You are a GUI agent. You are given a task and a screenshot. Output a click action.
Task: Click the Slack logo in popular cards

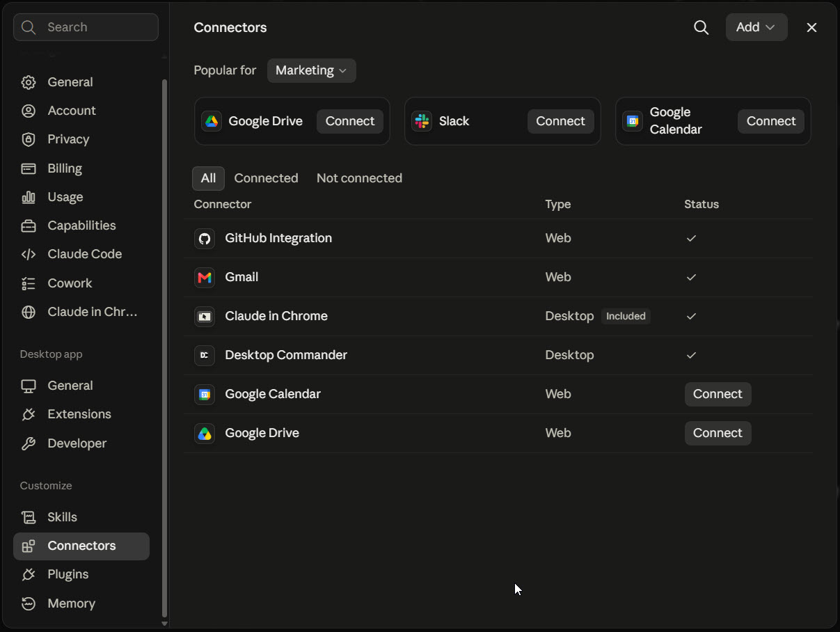point(422,121)
